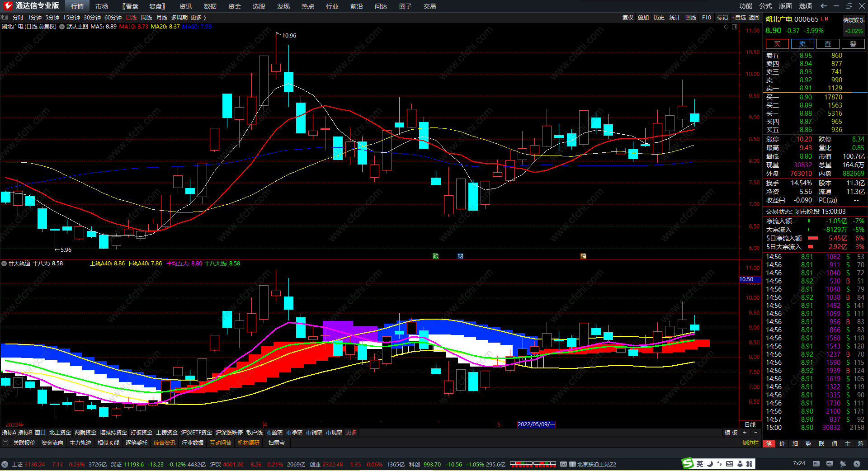Click the 通达信 red logo icon
The width and height of the screenshot is (868, 471).
8,6
